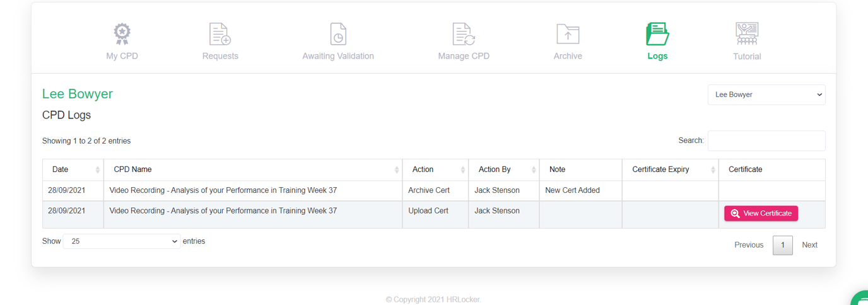Click the green chat bubble icon
This screenshot has height=305, width=868.
tap(862, 299)
